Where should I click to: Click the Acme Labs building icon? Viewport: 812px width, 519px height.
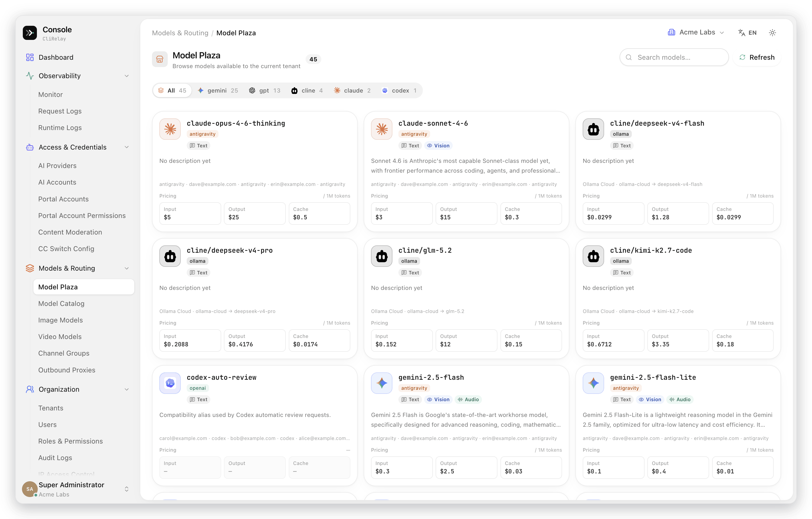671,32
